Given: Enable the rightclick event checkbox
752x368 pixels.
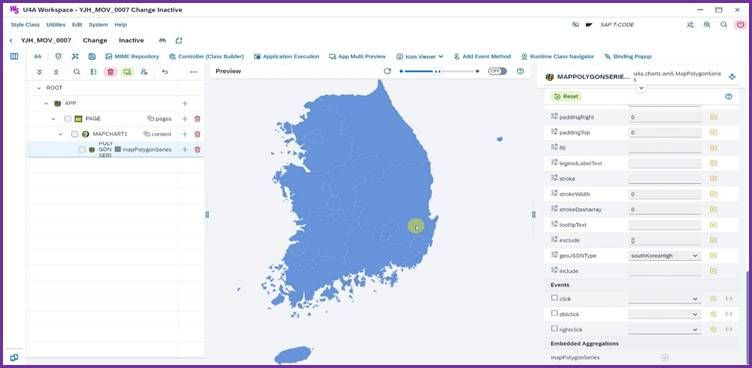Looking at the screenshot, I should click(554, 329).
